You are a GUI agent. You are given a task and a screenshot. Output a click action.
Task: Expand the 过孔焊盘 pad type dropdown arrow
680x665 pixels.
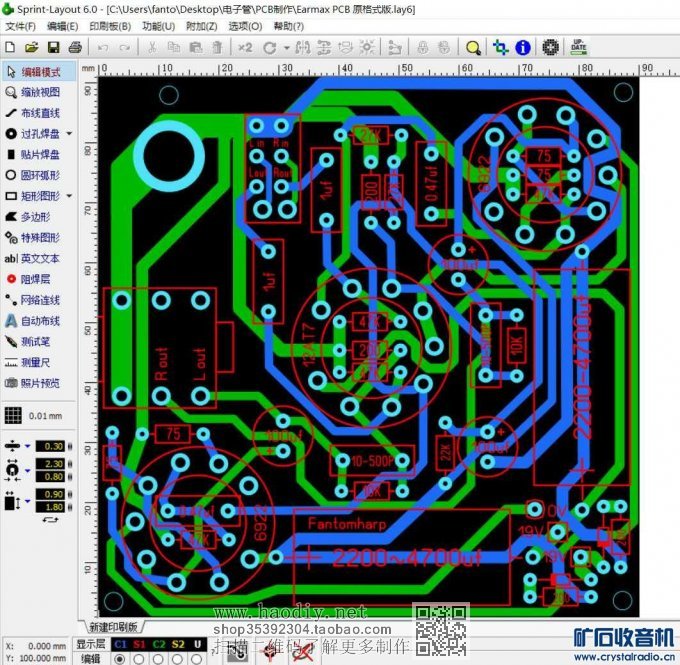point(69,134)
